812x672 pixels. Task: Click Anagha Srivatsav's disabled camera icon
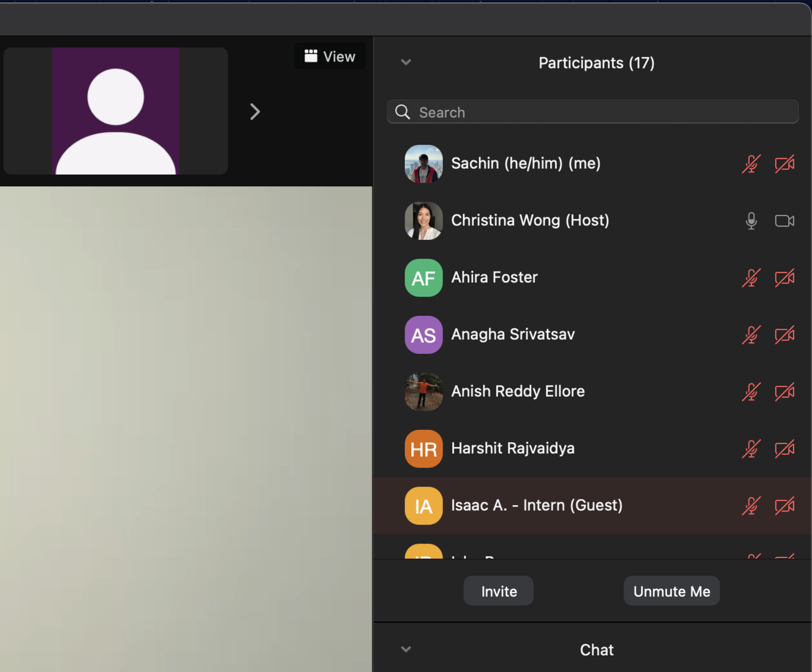(x=784, y=335)
